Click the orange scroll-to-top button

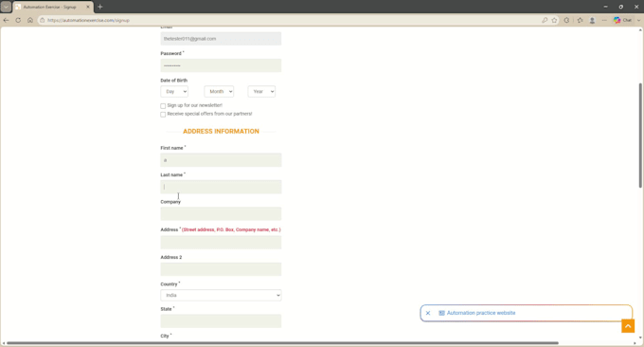628,326
